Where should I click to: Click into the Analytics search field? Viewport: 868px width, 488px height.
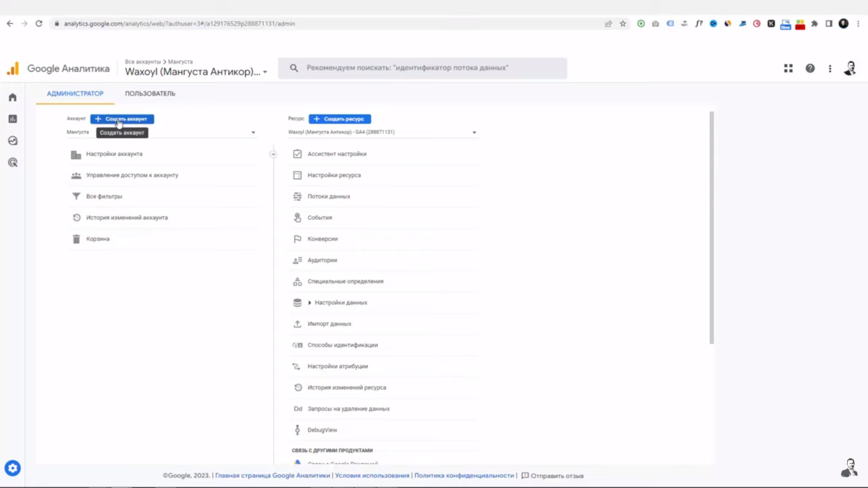coord(423,68)
